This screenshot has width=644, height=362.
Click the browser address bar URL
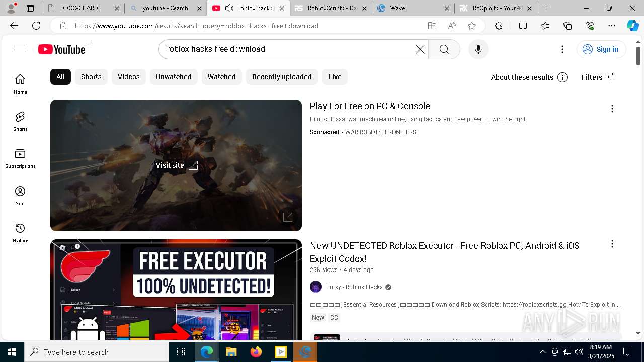[197, 26]
